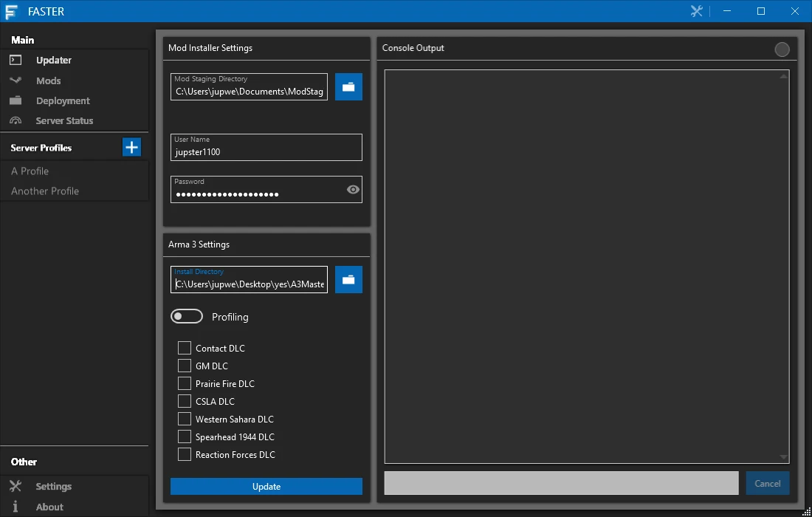
Task: Focus the User Name field
Action: coord(266,147)
